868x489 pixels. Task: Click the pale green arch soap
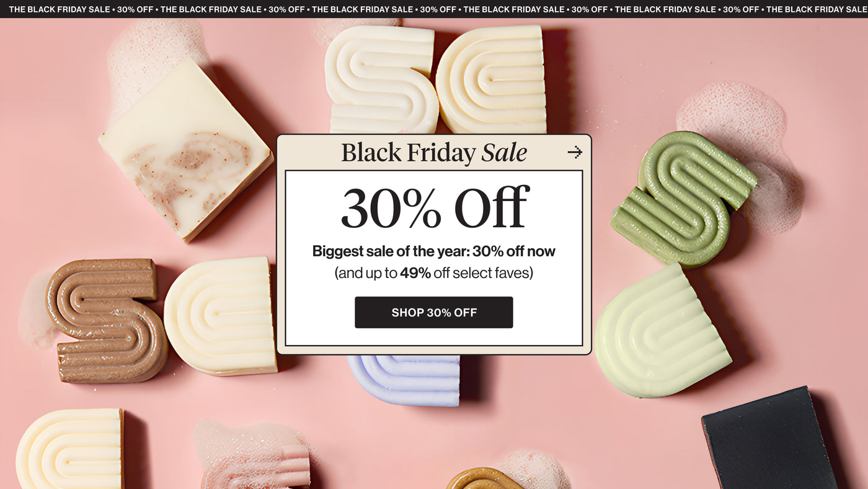(x=662, y=331)
